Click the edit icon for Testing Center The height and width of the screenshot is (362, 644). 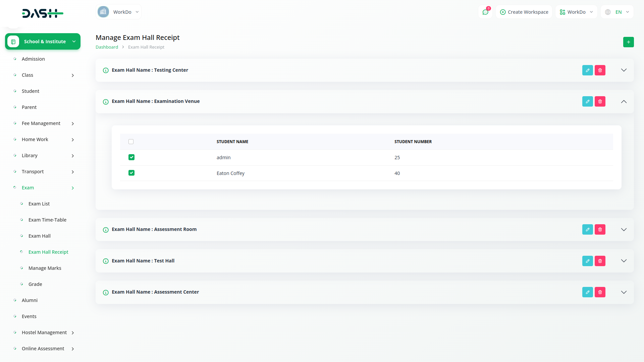(x=587, y=70)
